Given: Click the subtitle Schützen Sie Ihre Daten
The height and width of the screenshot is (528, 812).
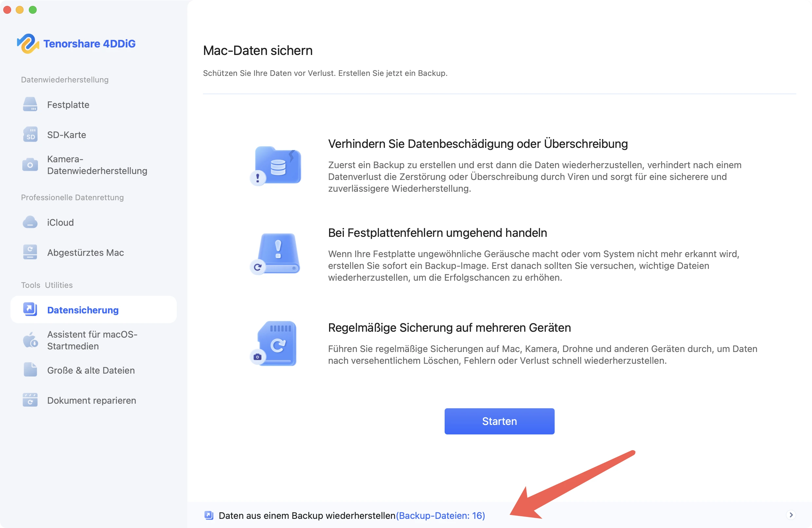Looking at the screenshot, I should point(325,73).
